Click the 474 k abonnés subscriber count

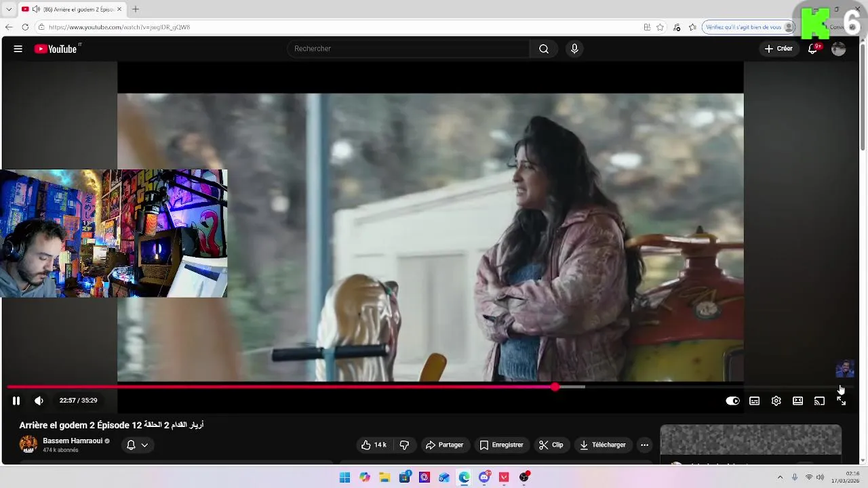tap(61, 450)
